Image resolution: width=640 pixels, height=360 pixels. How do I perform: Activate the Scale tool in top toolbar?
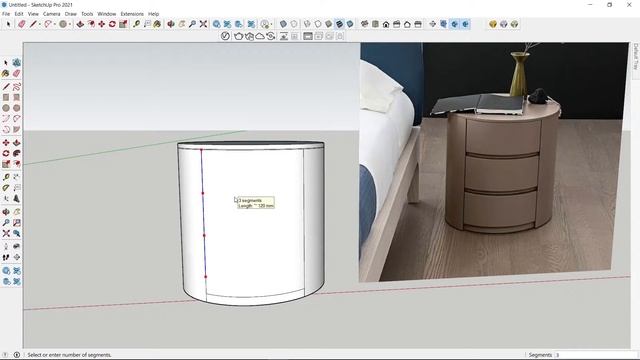pyautogui.click(x=123, y=24)
